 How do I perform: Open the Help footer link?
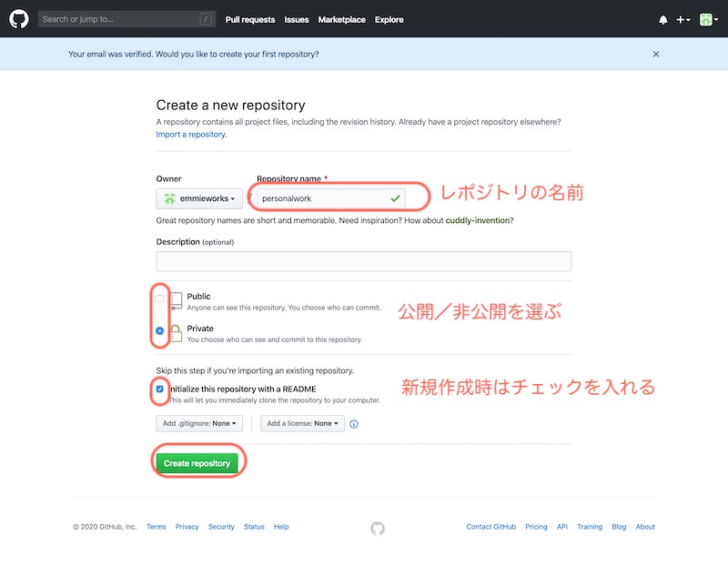tap(281, 527)
